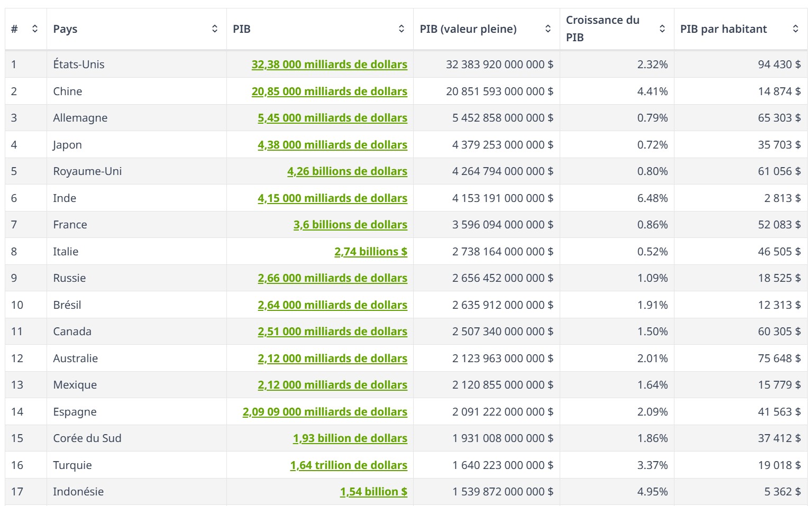812x506 pixels.
Task: Select the 4.41% growth value for Chine
Action: (x=652, y=91)
